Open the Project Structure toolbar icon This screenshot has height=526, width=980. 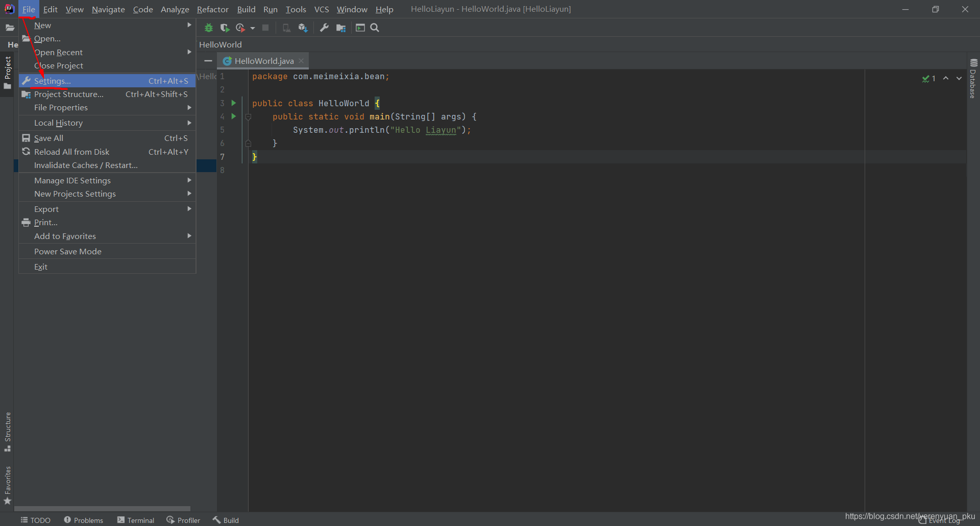coord(341,28)
